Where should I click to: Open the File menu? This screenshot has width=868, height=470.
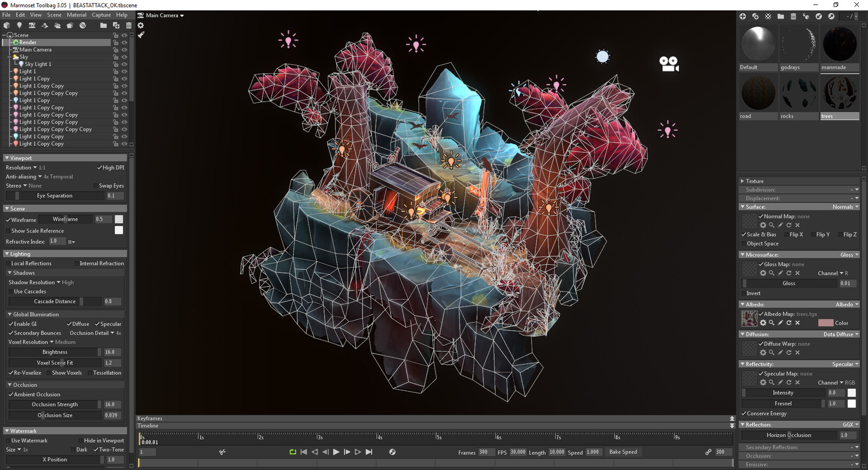7,15
